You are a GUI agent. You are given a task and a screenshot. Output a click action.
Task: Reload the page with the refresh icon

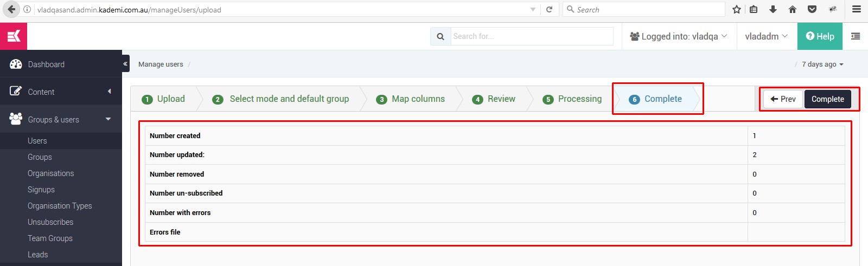549,9
